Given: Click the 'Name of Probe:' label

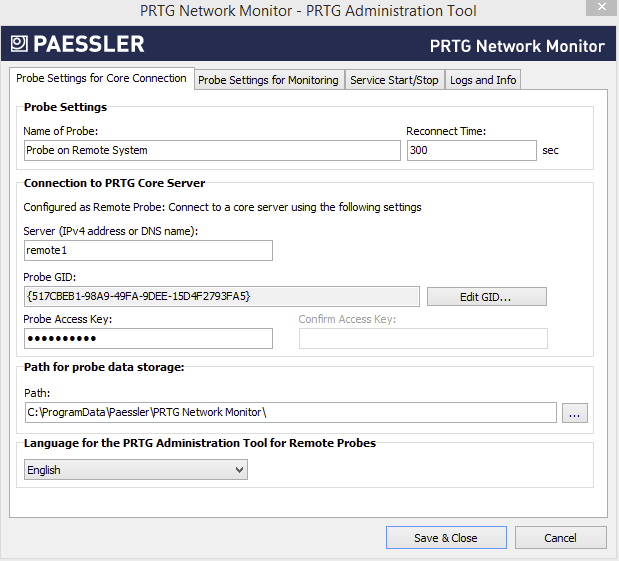Looking at the screenshot, I should coord(61,131).
